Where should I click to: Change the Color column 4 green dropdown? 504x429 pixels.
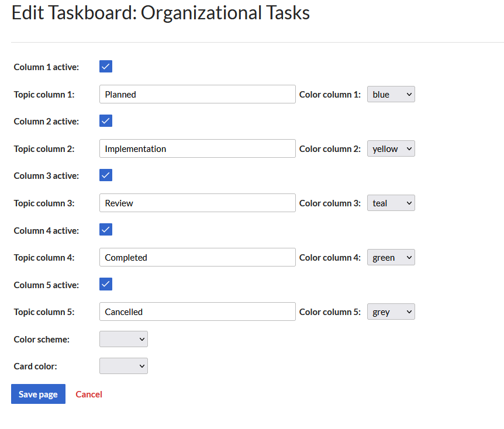click(x=391, y=257)
